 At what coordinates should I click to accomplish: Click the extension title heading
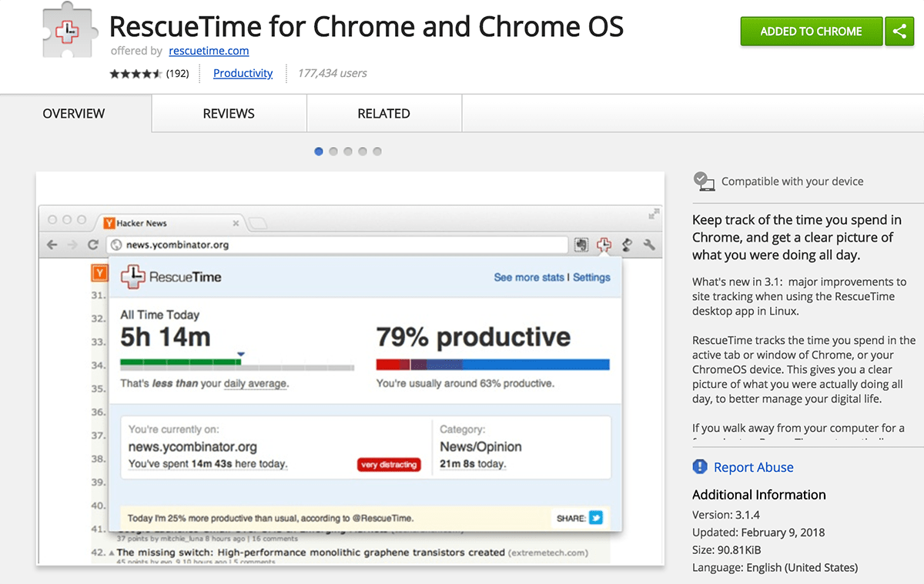click(367, 26)
